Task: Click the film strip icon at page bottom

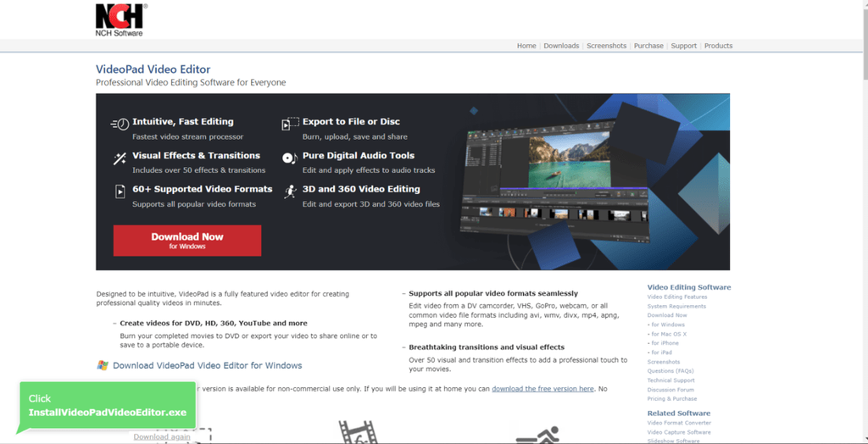Action: (x=358, y=432)
